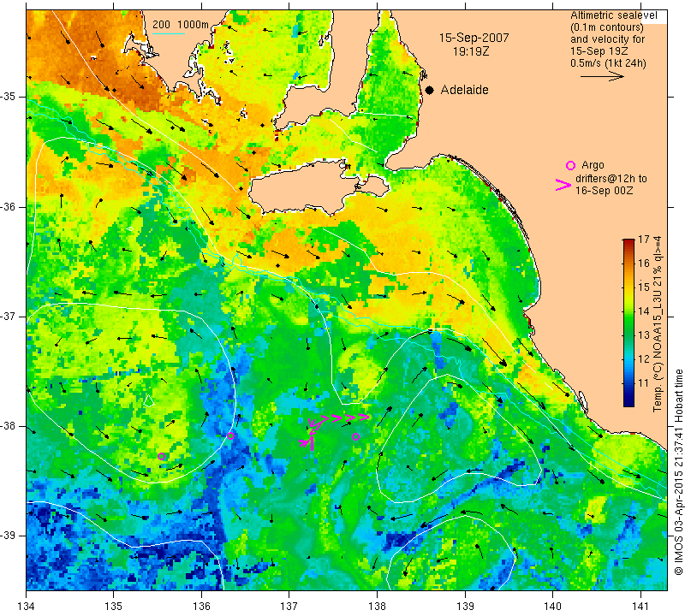Click the Adelaide city marker dot

[430, 91]
